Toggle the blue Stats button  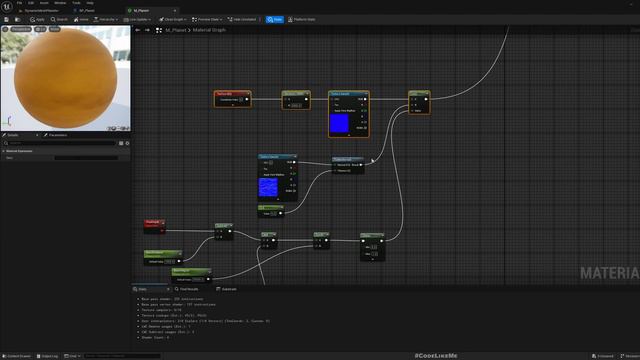click(x=275, y=19)
